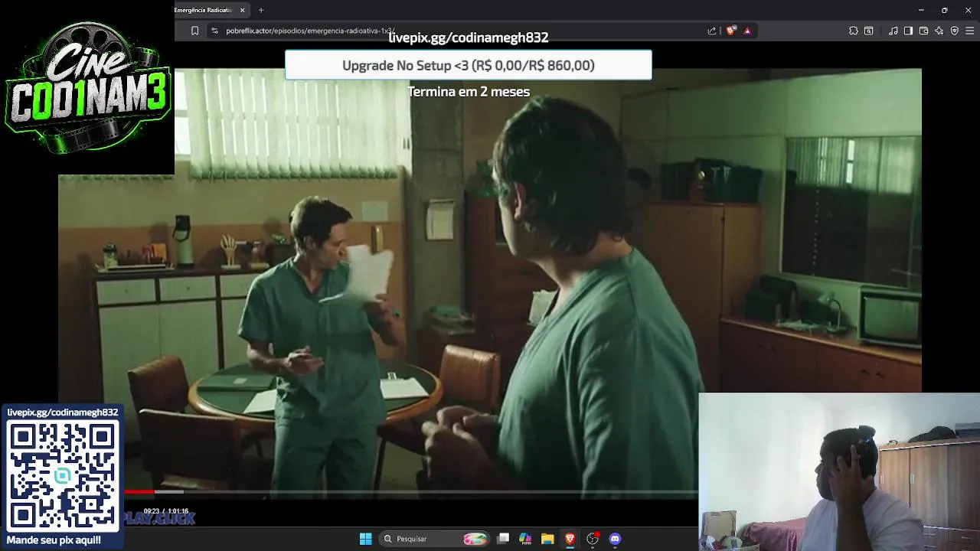Click the taskbar Pesquisar search box
This screenshot has height=551, width=980.
click(434, 539)
